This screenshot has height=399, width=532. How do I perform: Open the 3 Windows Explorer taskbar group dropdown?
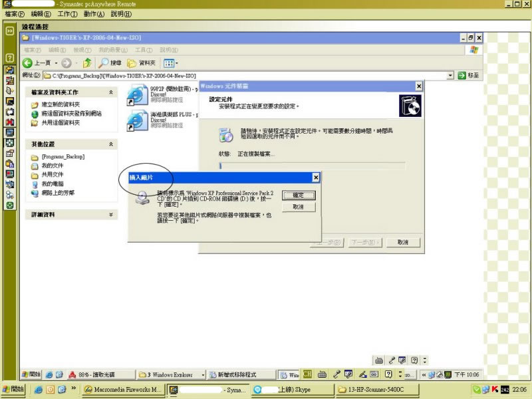click(x=203, y=374)
